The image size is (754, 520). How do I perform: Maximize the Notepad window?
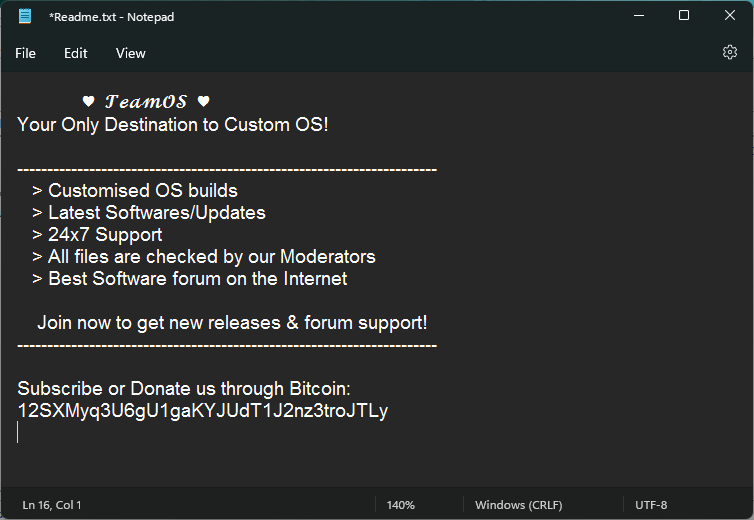coord(684,15)
